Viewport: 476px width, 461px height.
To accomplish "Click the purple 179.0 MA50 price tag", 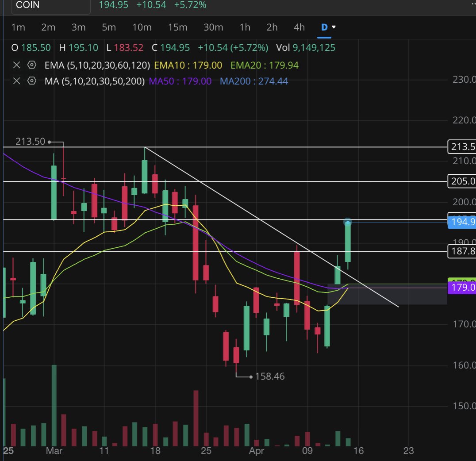I will [462, 287].
